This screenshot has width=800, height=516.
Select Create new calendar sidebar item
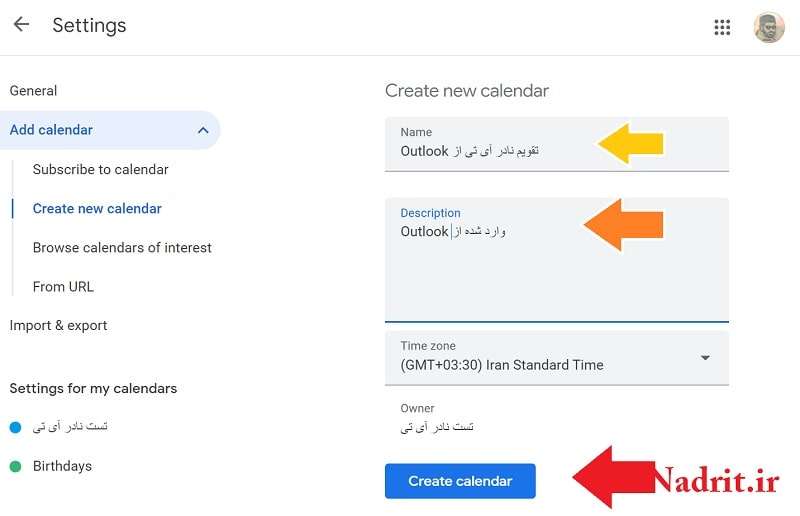click(97, 209)
